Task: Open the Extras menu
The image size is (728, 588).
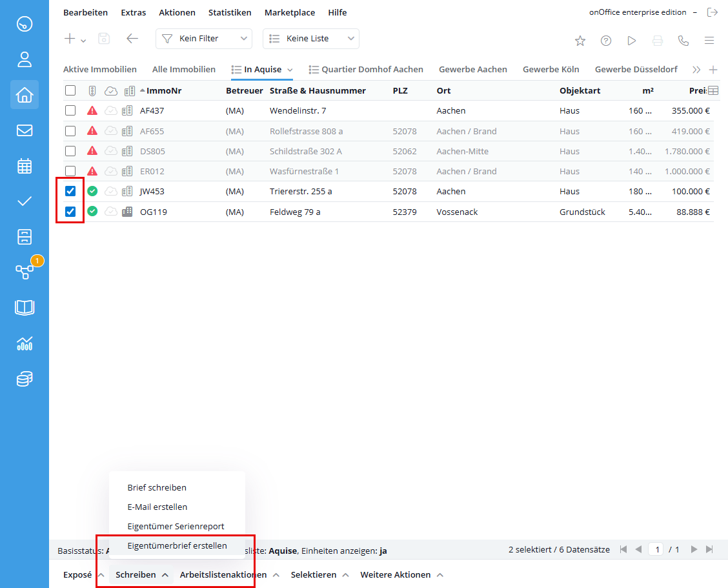Action: pyautogui.click(x=133, y=12)
